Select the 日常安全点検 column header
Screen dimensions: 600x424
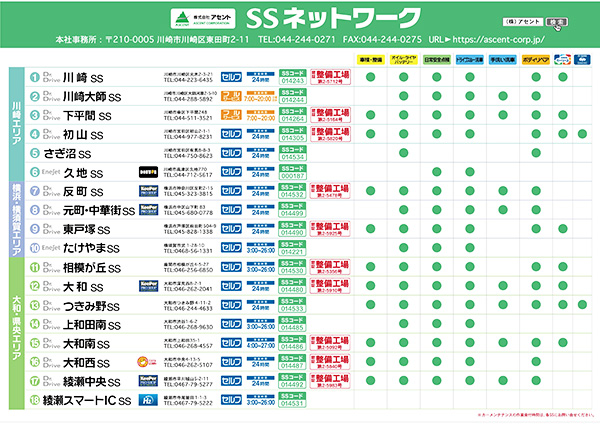pyautogui.click(x=436, y=60)
